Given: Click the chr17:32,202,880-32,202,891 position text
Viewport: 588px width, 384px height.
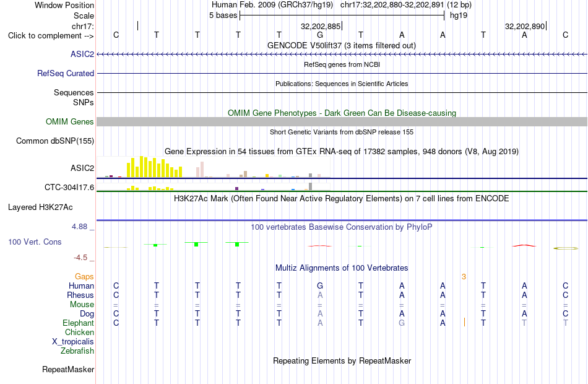Looking at the screenshot, I should pos(392,5).
